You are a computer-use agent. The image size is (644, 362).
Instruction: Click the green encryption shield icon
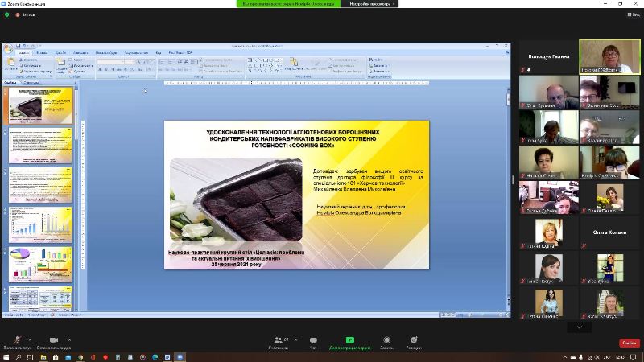click(6, 14)
